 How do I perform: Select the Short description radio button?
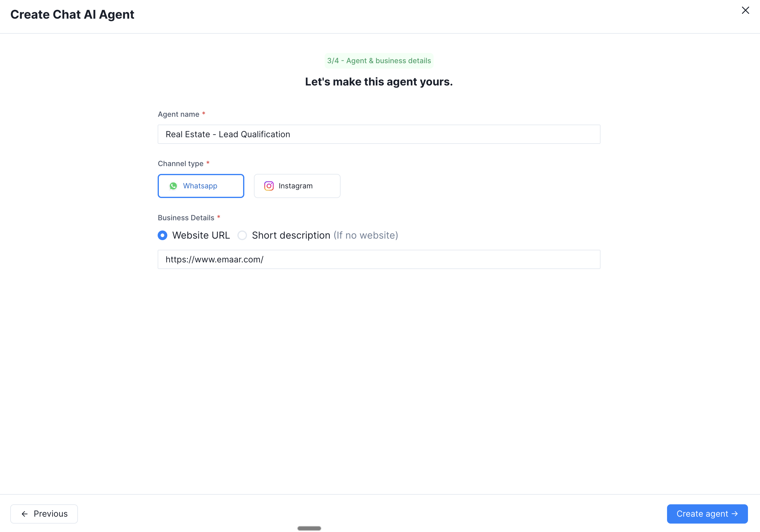click(242, 235)
